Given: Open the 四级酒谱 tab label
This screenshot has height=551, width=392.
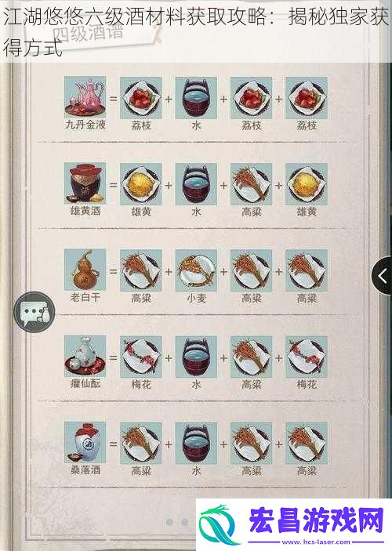Looking at the screenshot, I should (x=88, y=34).
